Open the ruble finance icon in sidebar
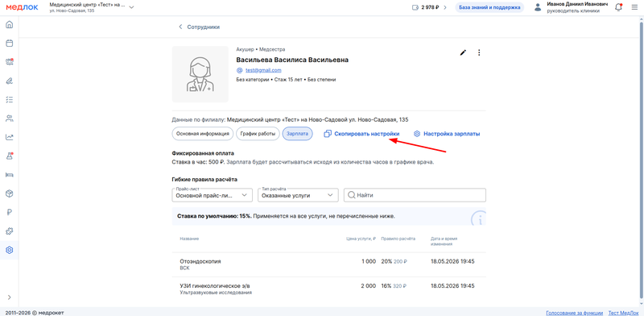Viewport: 644px width, 316px height. [x=9, y=212]
